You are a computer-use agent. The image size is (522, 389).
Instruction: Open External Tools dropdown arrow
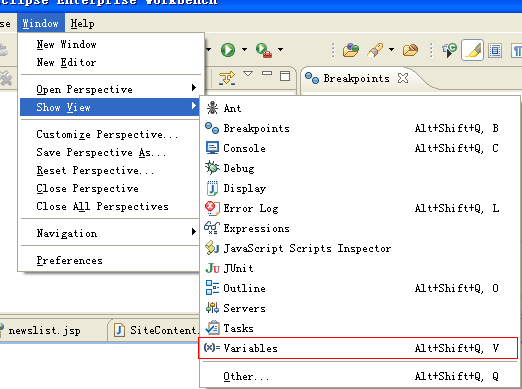tap(281, 50)
